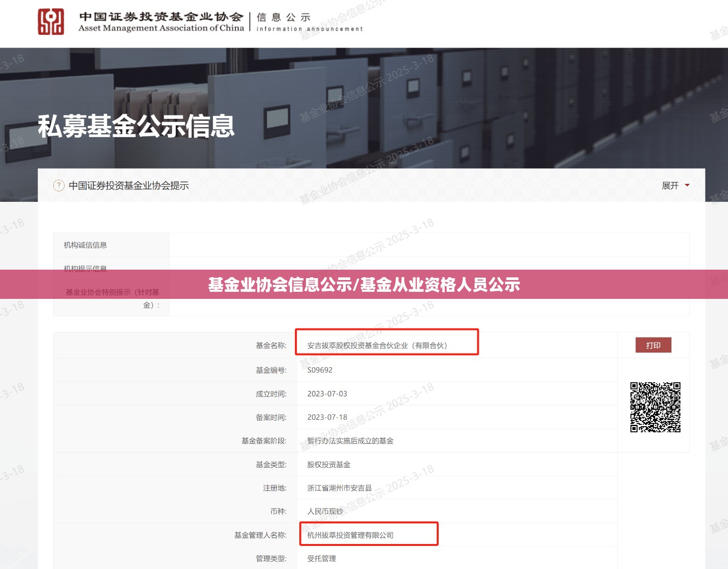Select the value 暂行办法实施后成立的基金
The width and height of the screenshot is (728, 569).
[x=350, y=441]
